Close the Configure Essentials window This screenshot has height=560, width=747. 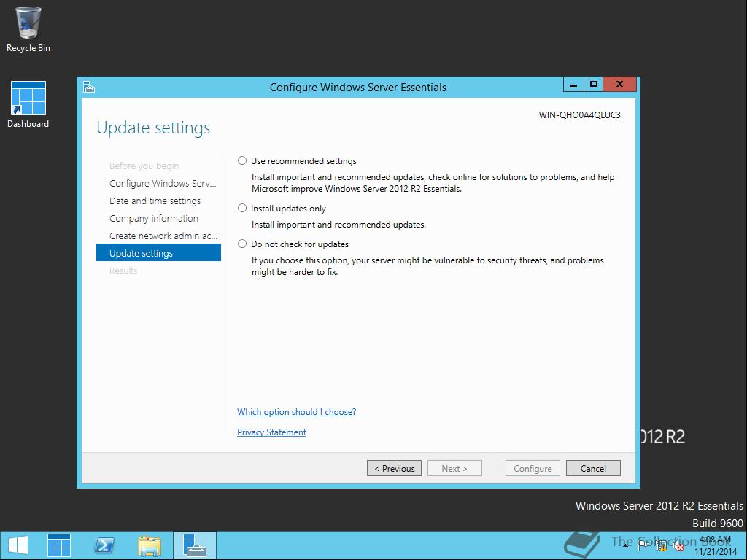coord(619,85)
